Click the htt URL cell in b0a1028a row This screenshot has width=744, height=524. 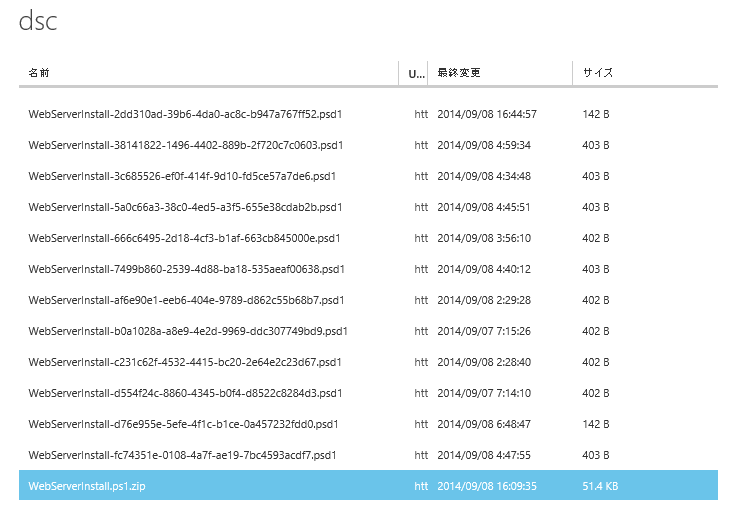click(421, 331)
